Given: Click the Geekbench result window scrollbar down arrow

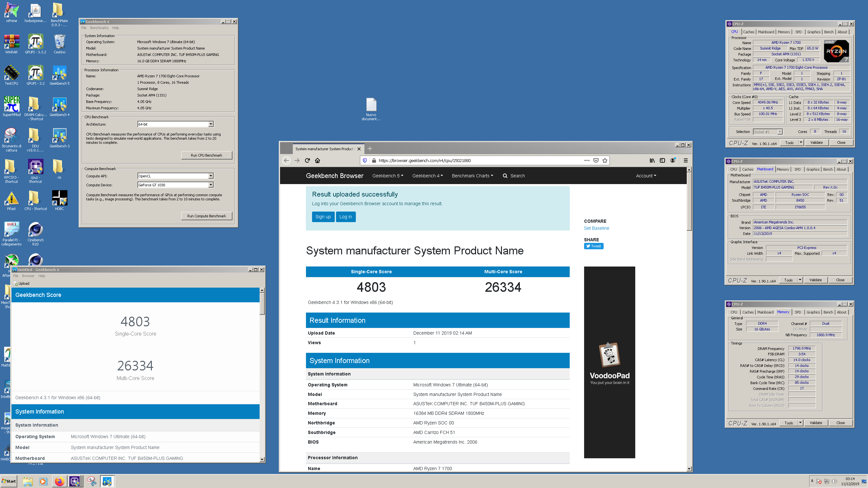Looking at the screenshot, I should pyautogui.click(x=262, y=460).
